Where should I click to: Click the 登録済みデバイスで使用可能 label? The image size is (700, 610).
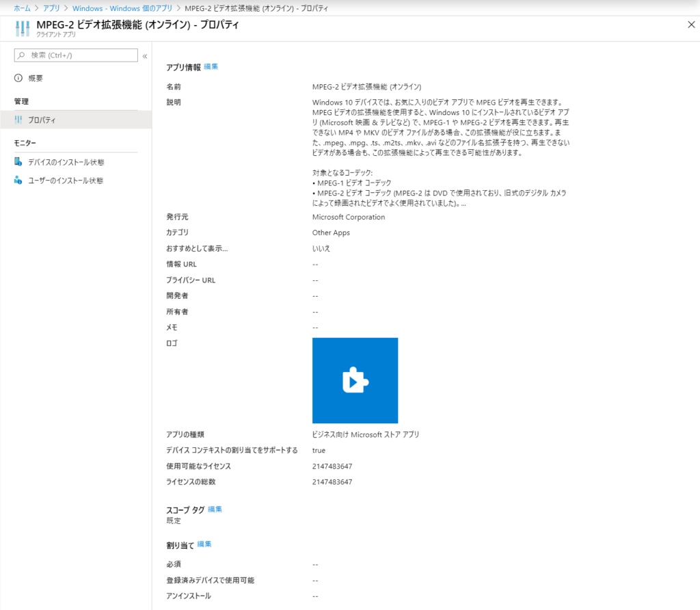pyautogui.click(x=211, y=580)
